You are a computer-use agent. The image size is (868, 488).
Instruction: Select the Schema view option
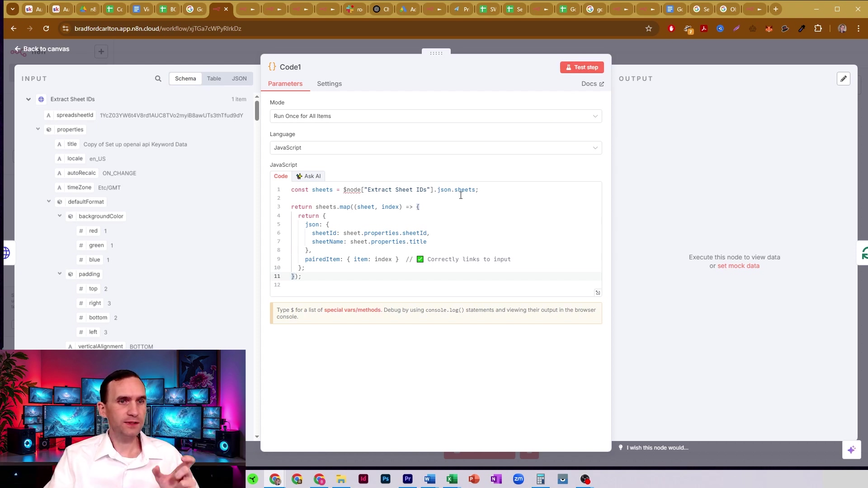coord(185,79)
